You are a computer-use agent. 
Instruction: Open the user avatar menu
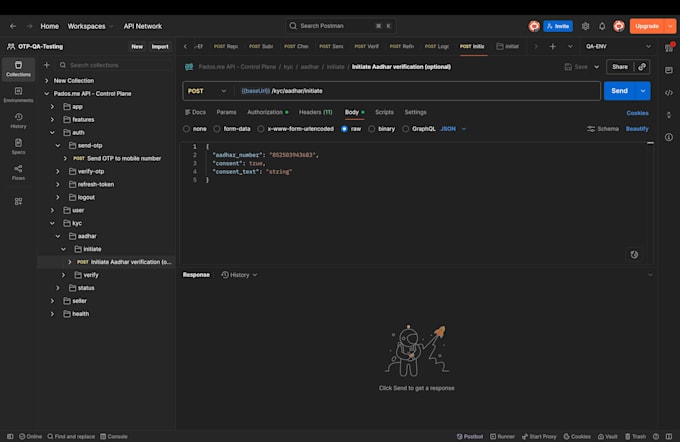[619, 26]
